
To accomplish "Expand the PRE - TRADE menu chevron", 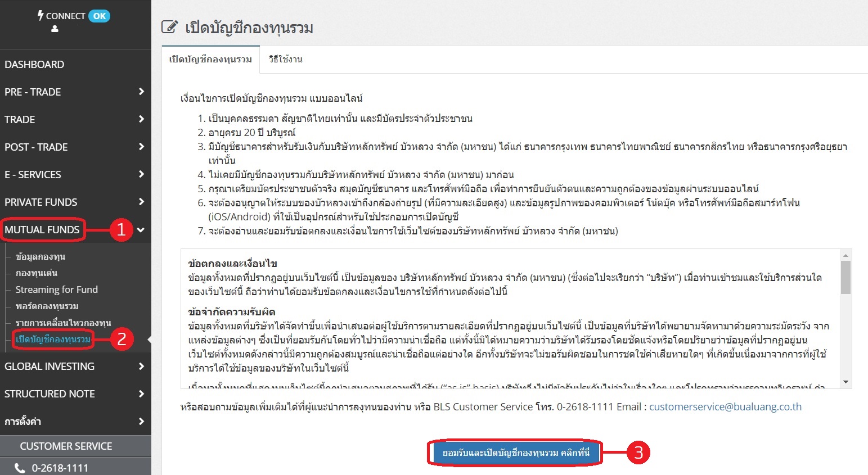I will (x=141, y=92).
